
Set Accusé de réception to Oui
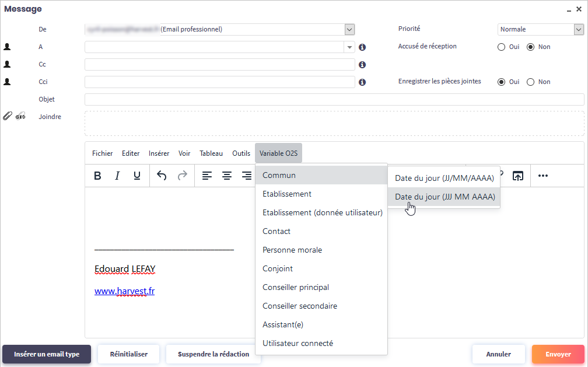tap(502, 47)
